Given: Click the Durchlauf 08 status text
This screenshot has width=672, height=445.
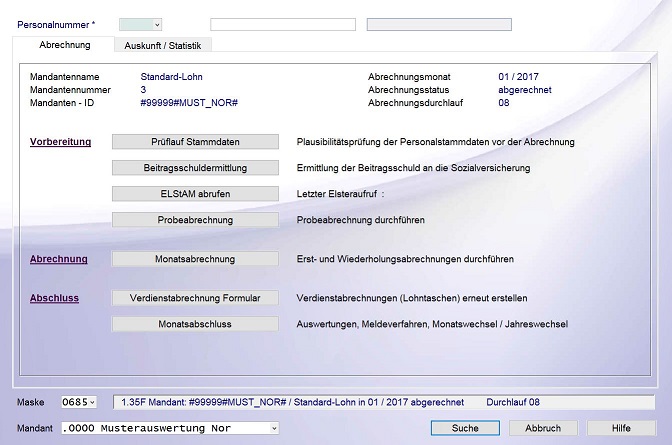Looking at the screenshot, I should coord(513,402).
